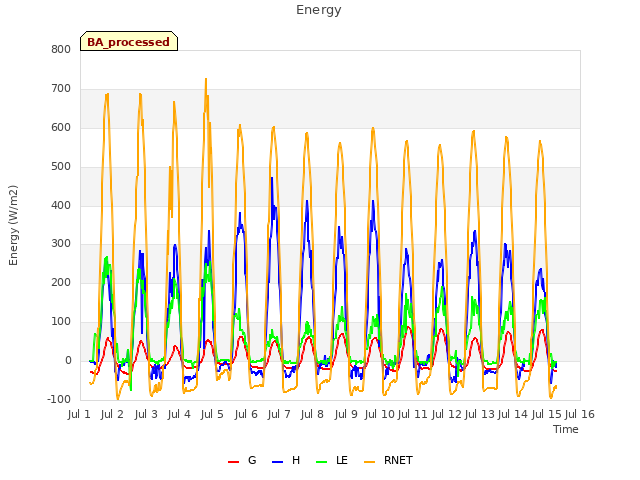Click the Jul 12 x-axis tick label

447,414
